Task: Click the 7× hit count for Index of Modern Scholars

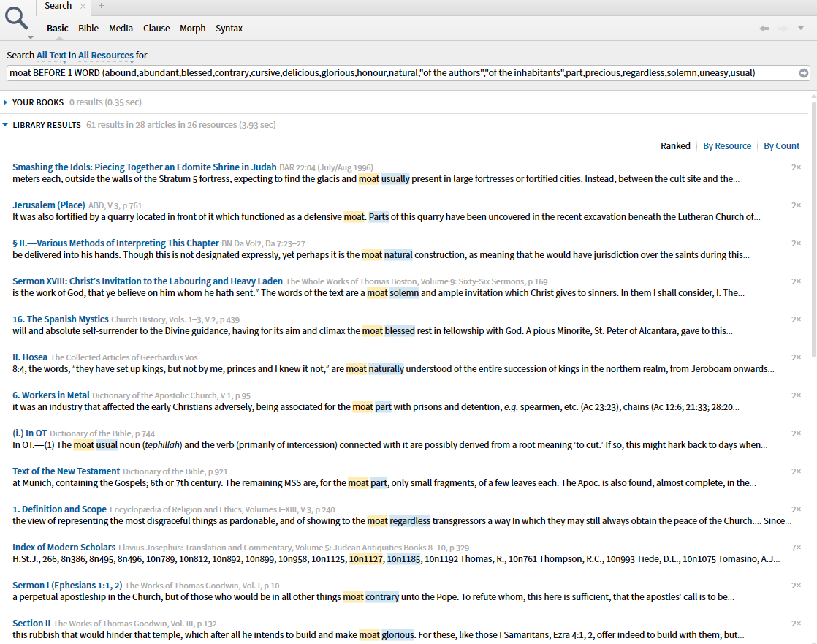Action: [x=796, y=548]
